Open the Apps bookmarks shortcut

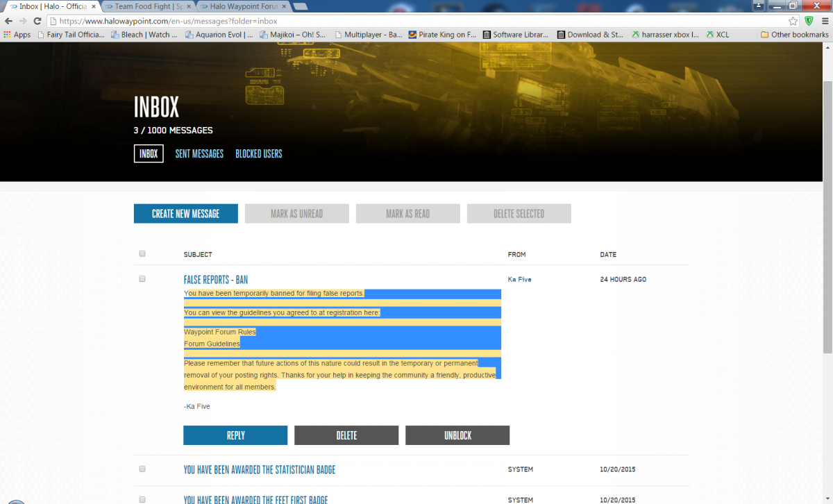pyautogui.click(x=17, y=35)
